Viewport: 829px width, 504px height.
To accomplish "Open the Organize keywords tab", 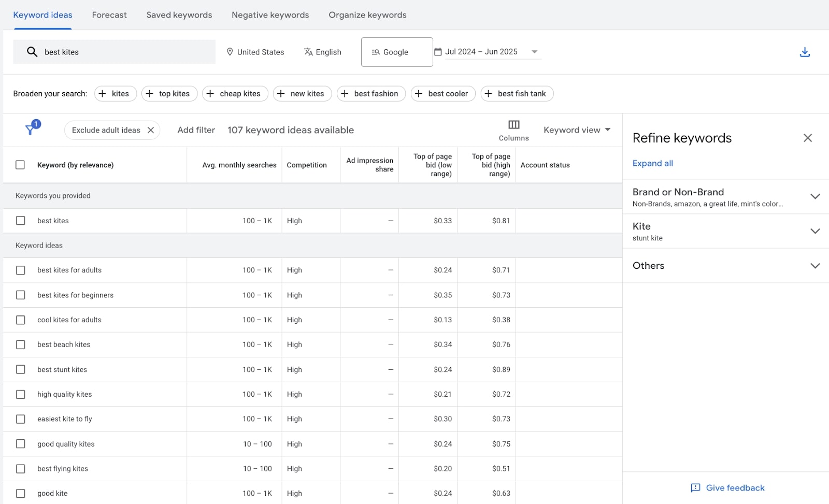I will (x=367, y=15).
